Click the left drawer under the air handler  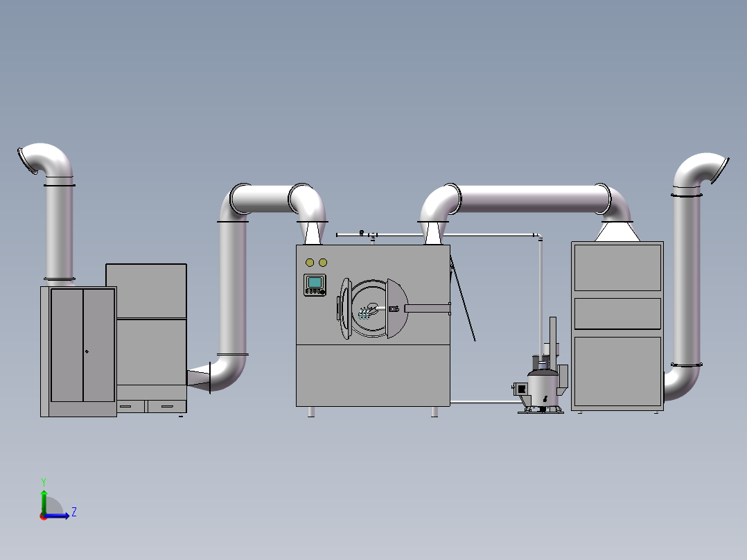(131, 407)
